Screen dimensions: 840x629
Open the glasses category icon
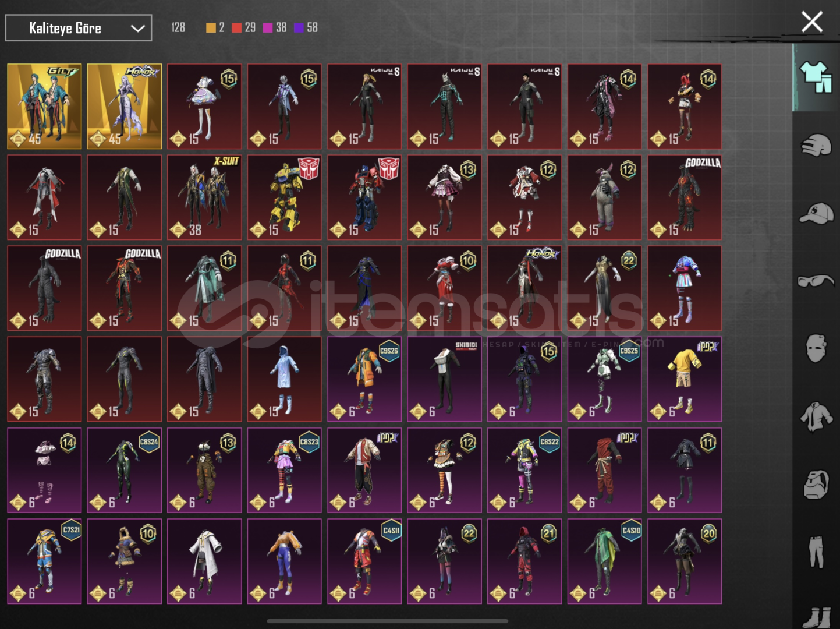[816, 281]
